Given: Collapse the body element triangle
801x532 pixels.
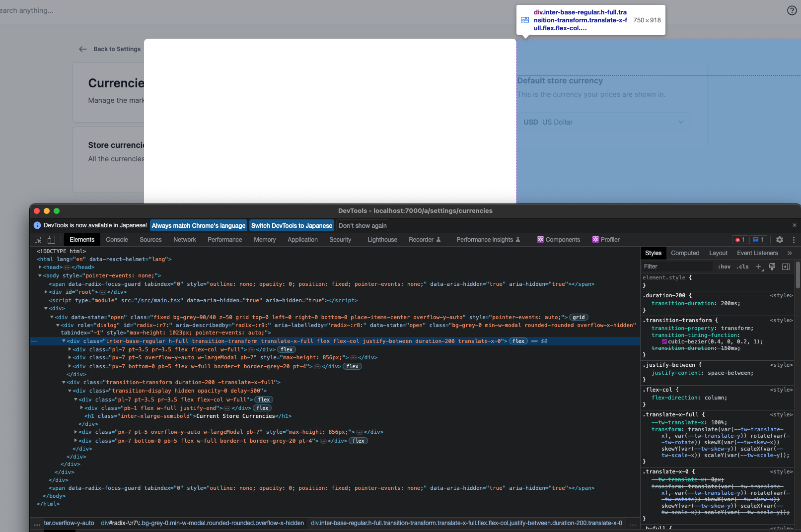Looking at the screenshot, I should pos(40,276).
